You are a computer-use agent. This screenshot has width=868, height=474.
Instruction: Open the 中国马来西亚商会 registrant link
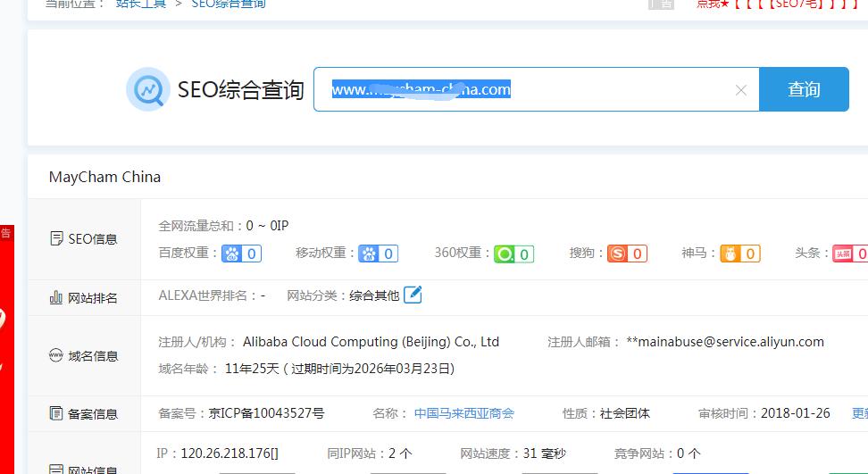[464, 413]
